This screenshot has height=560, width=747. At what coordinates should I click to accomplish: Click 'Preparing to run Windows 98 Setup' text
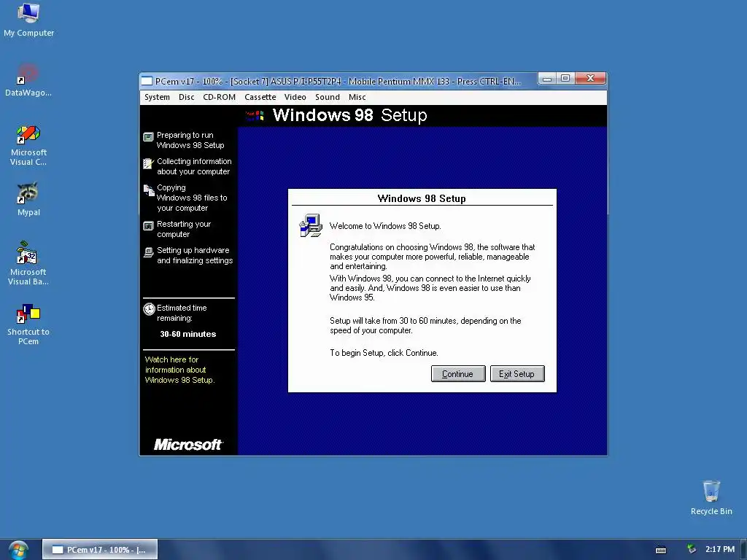coord(190,140)
